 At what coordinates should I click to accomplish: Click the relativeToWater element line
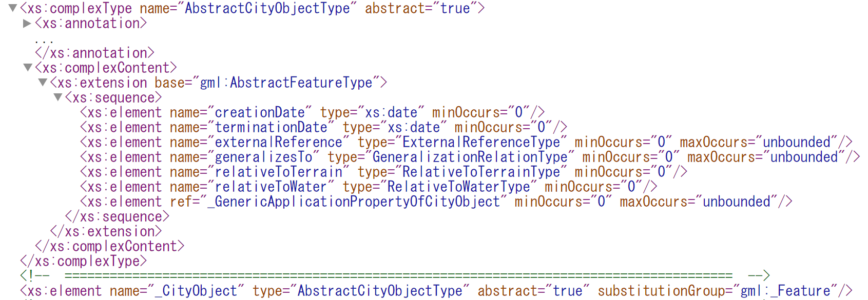coord(369,187)
